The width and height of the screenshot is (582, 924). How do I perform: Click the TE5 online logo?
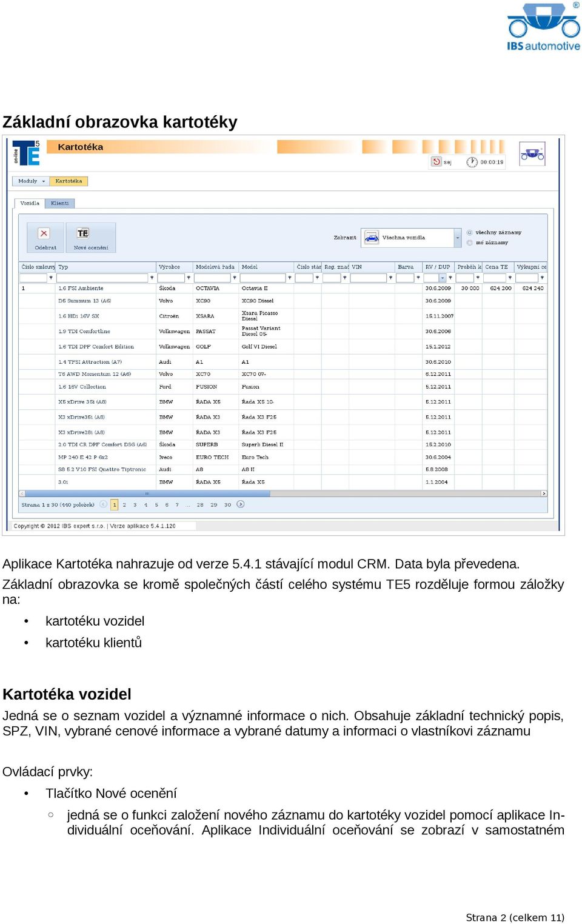tap(26, 153)
